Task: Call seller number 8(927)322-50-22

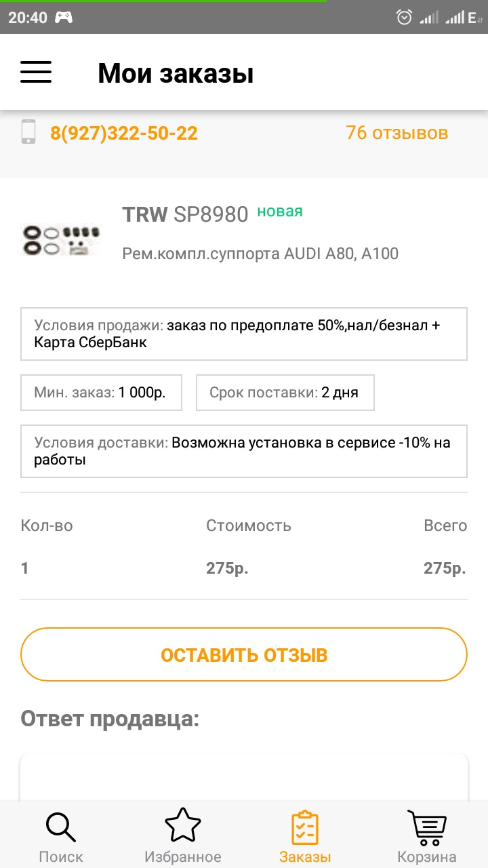Action: click(x=124, y=133)
